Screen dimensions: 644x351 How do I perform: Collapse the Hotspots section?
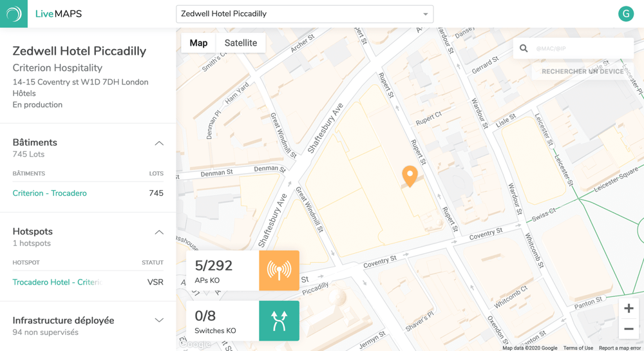(159, 232)
